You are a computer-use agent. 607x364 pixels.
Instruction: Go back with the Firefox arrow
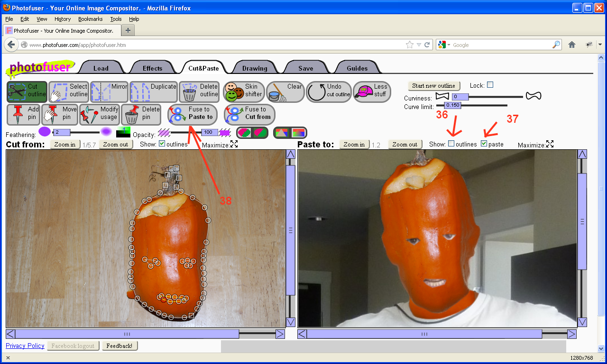[x=11, y=45]
